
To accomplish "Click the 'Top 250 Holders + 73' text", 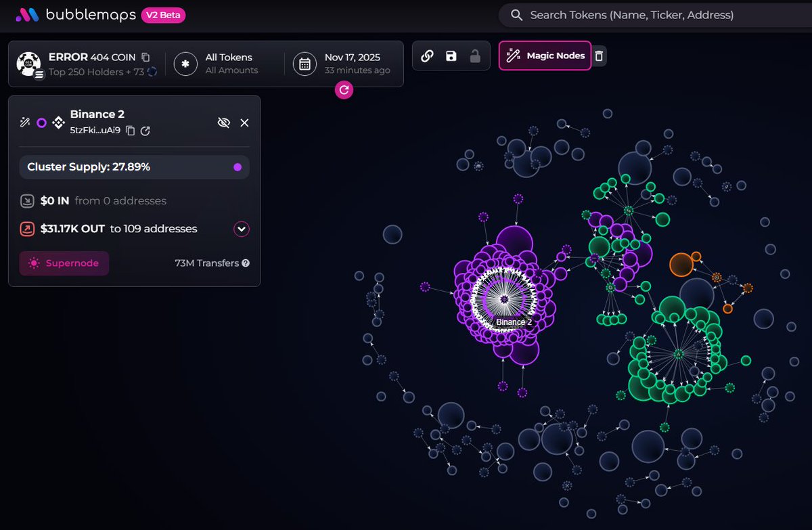I will (x=96, y=71).
